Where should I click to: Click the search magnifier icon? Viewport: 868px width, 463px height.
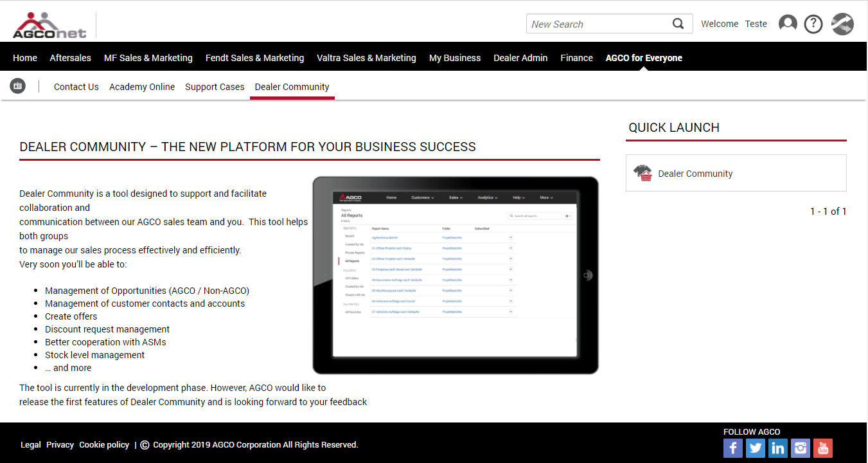point(678,24)
